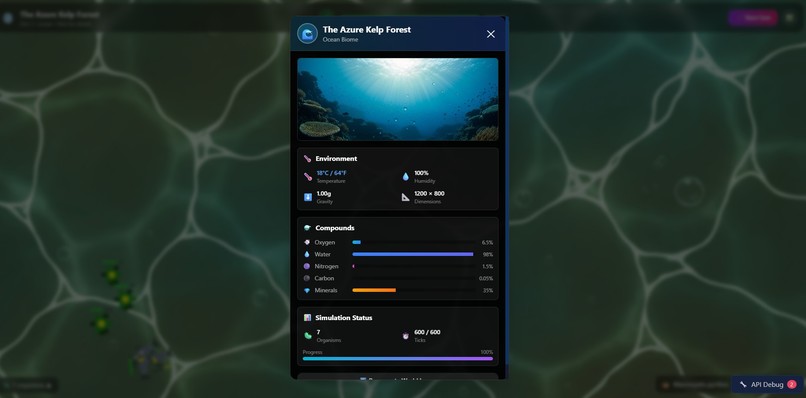Click the Compounds heading
The image size is (806, 398).
[x=335, y=228]
